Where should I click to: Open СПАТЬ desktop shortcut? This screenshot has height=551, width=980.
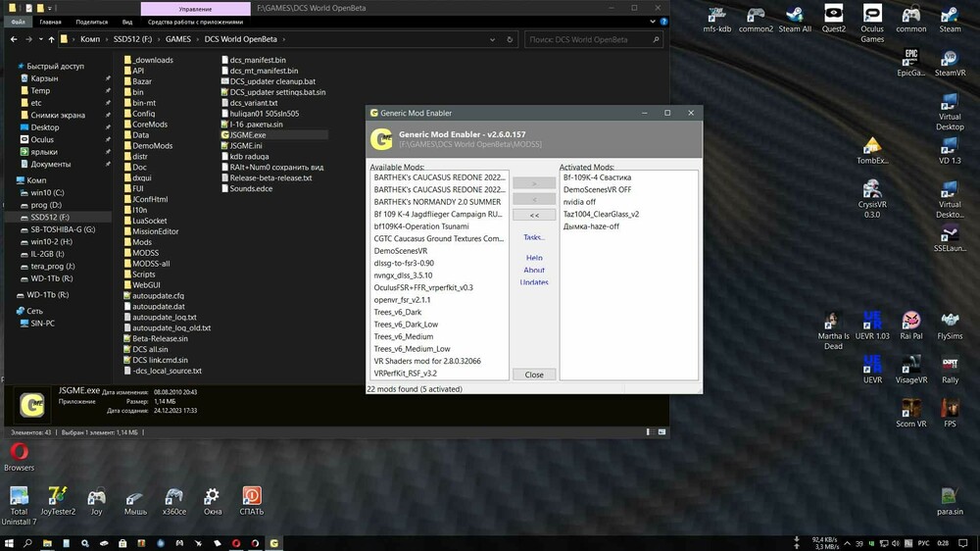(x=251, y=500)
